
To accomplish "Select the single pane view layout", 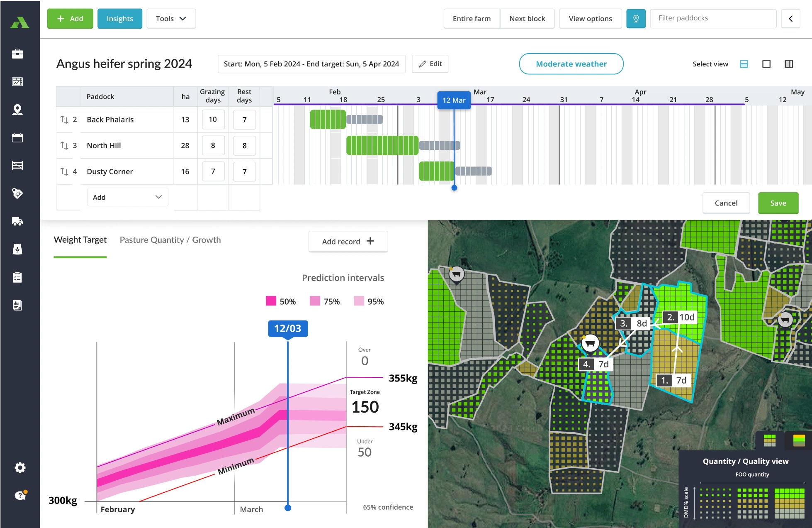I will [x=766, y=64].
